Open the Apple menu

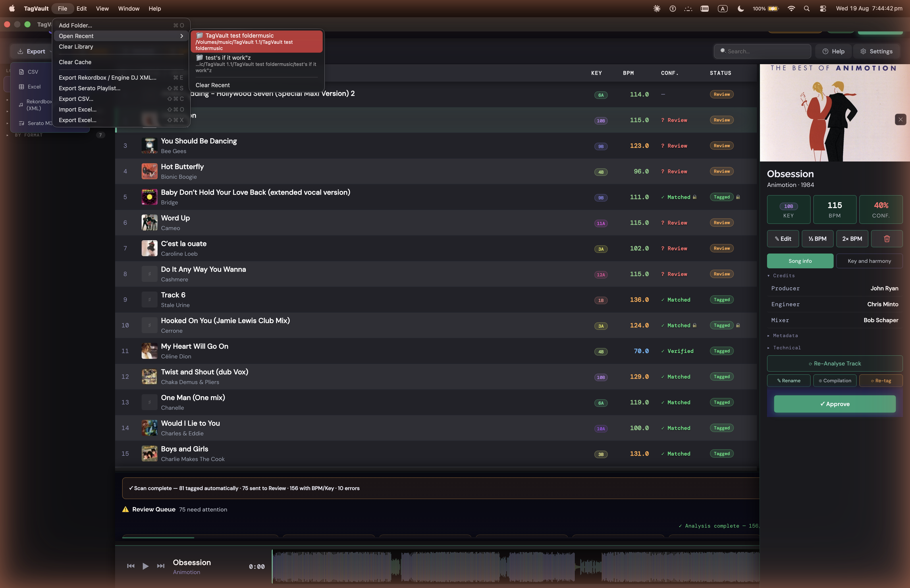[x=12, y=8]
